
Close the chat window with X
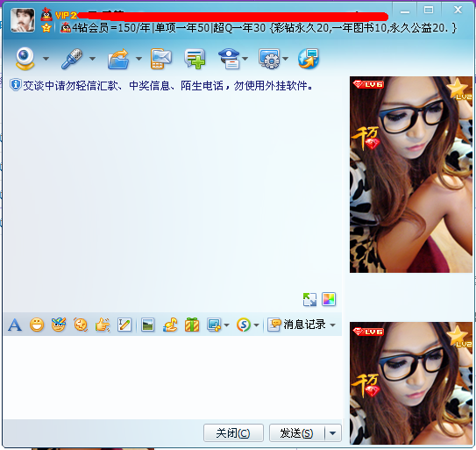pos(458,11)
